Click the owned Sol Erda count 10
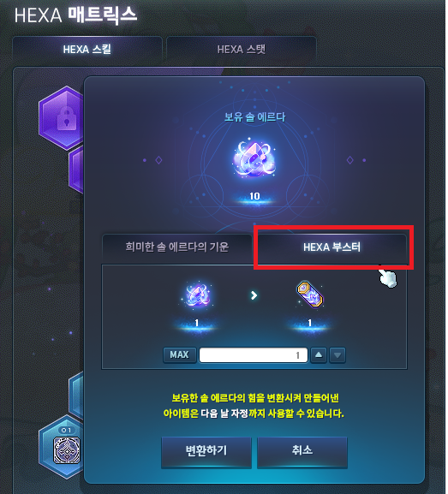Image resolution: width=448 pixels, height=494 pixels. (254, 196)
